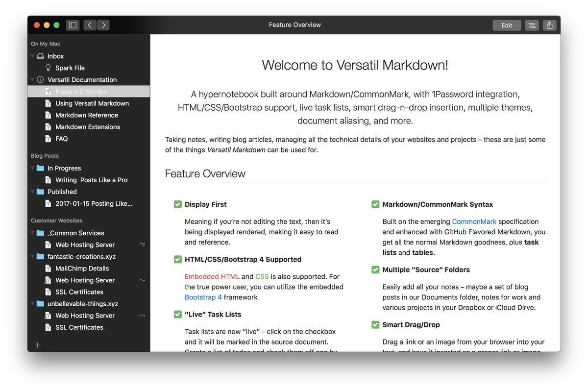Click document icon beside Using Versatil Markdown
Image resolution: width=588 pixels, height=391 pixels.
(x=48, y=103)
